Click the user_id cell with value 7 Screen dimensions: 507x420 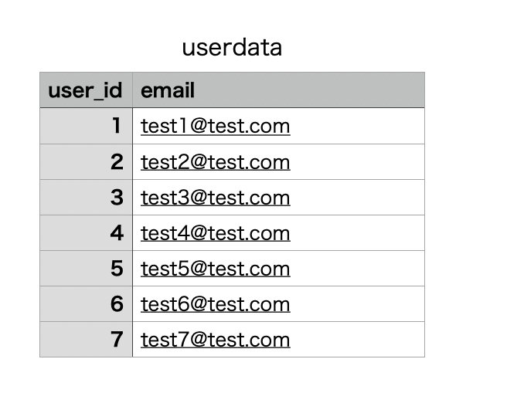click(86, 340)
